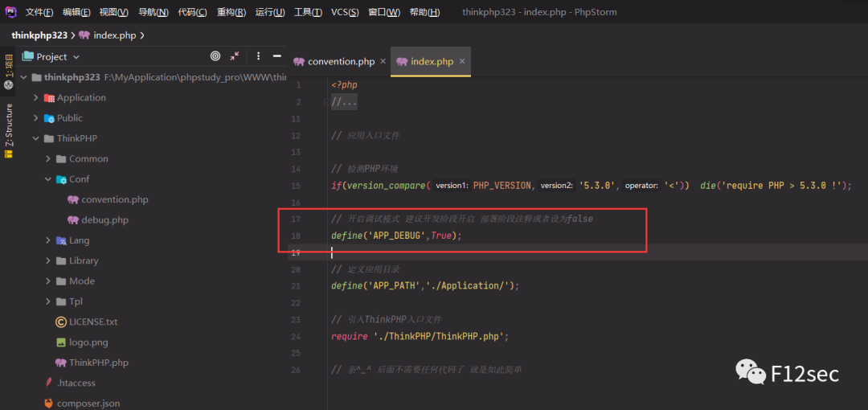The width and height of the screenshot is (868, 410).
Task: Open project panel options (three dots)
Action: click(258, 56)
